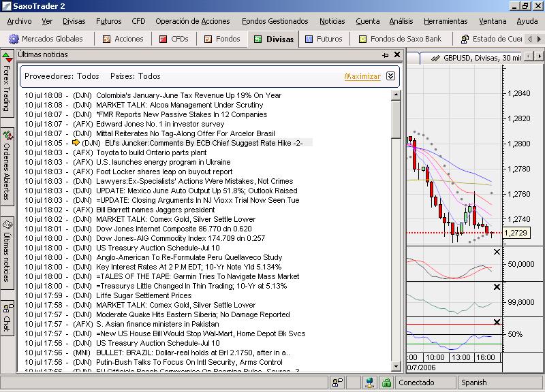Viewport: 545px width, 392px height.
Task: Click the 1,2729 price label on chart
Action: point(516,233)
